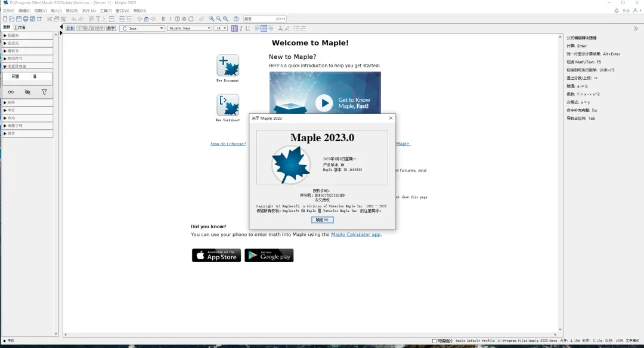
Task: Execute selection with single ! icon
Action: pyautogui.click(x=171, y=19)
